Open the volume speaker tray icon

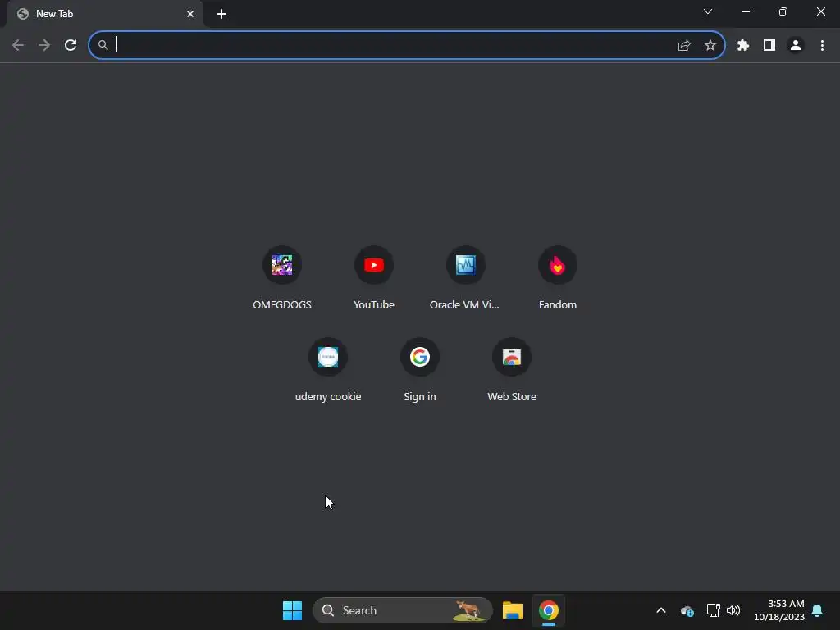point(733,610)
